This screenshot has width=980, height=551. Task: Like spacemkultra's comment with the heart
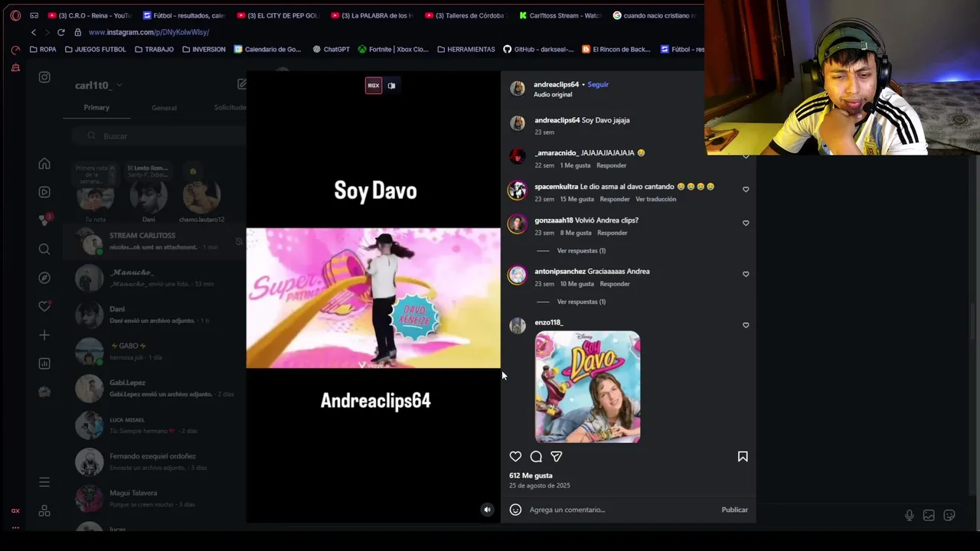(x=746, y=189)
